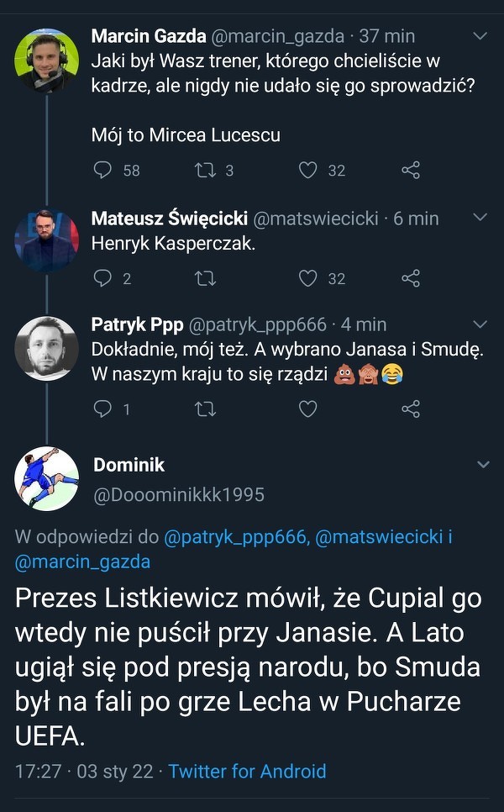Retweet Marcin Gazda's tweet
This screenshot has width=504, height=812.
tap(204, 171)
